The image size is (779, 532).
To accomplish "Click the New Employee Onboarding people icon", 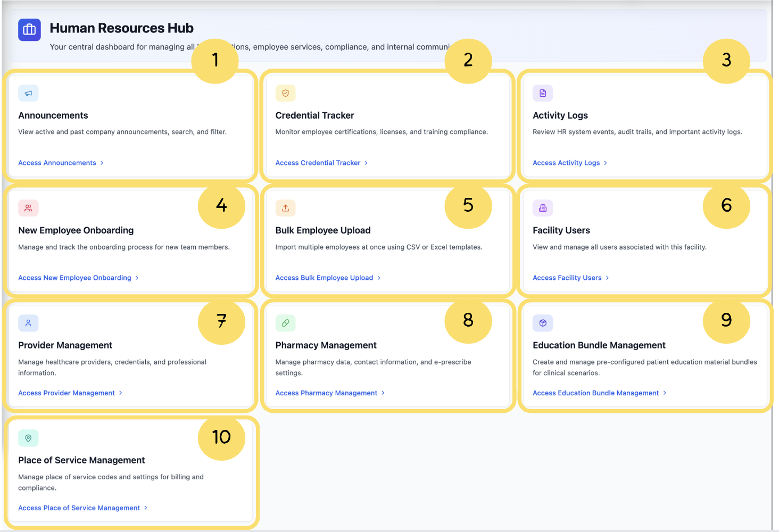I will coord(28,208).
